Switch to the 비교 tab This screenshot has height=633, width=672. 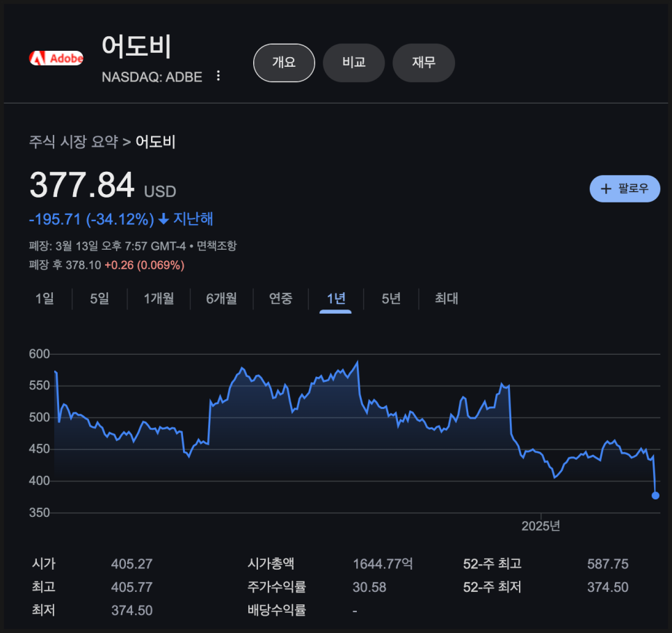click(x=353, y=63)
